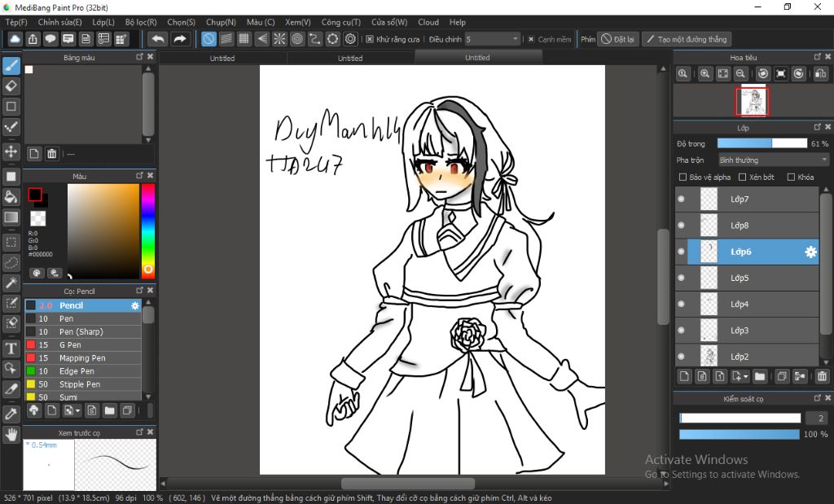The image size is (834, 504).
Task: Click the Redo arrow in toolbar
Action: click(180, 39)
